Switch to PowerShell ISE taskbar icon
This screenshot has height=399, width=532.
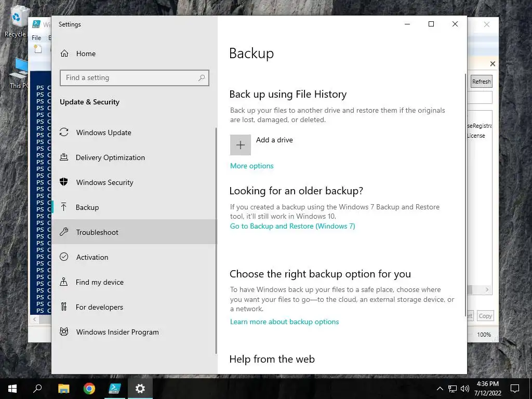point(115,389)
